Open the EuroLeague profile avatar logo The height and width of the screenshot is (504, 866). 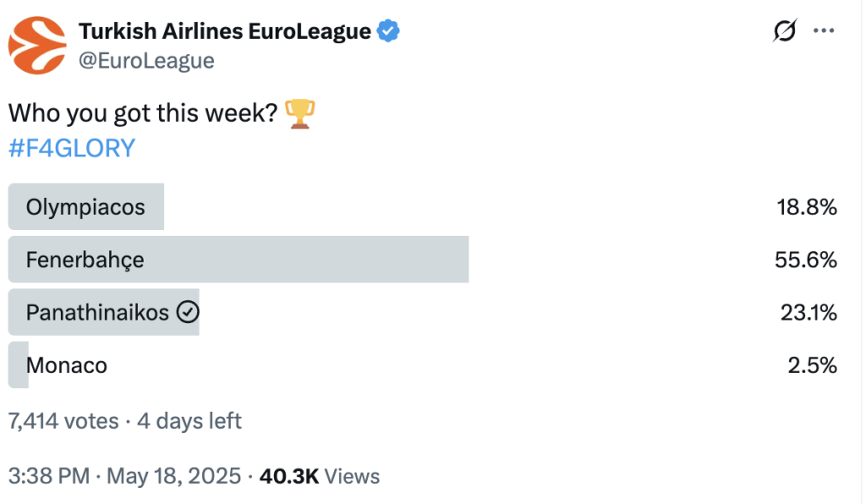(x=37, y=46)
